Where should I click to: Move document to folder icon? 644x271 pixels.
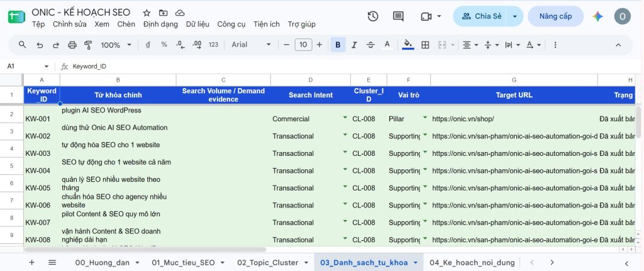click(x=163, y=13)
